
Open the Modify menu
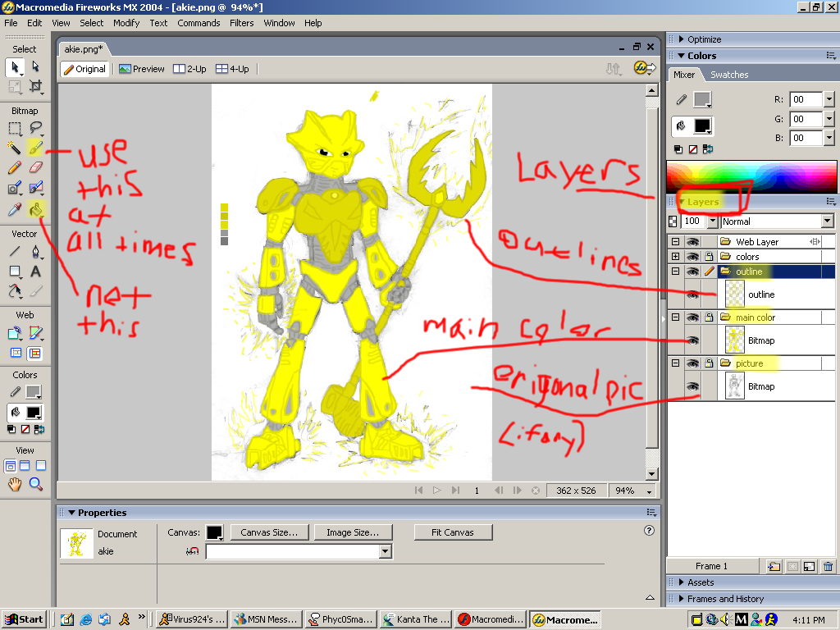126,23
